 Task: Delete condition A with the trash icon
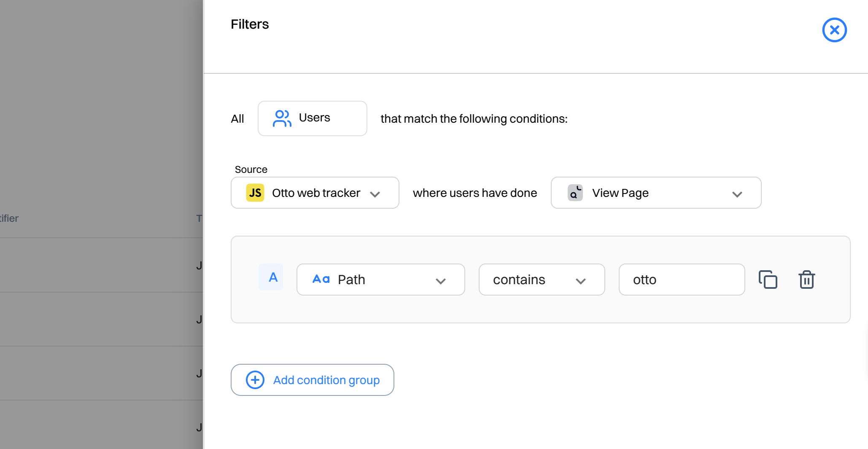point(807,280)
